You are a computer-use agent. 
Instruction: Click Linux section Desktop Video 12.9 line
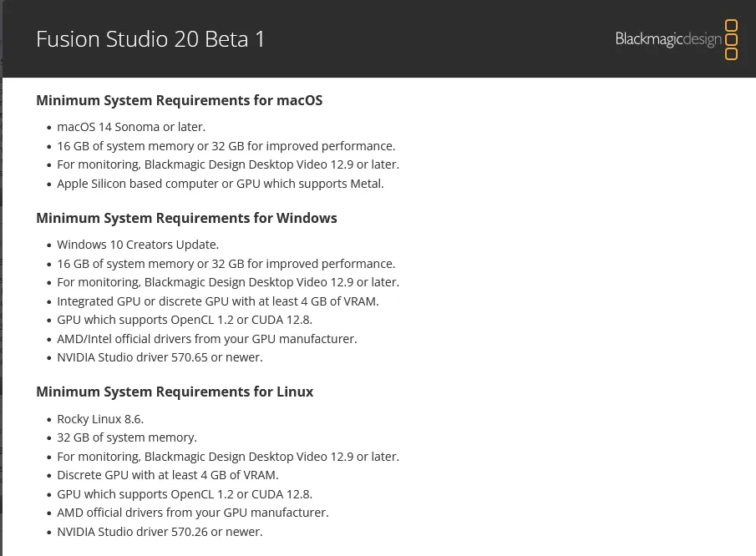point(228,457)
